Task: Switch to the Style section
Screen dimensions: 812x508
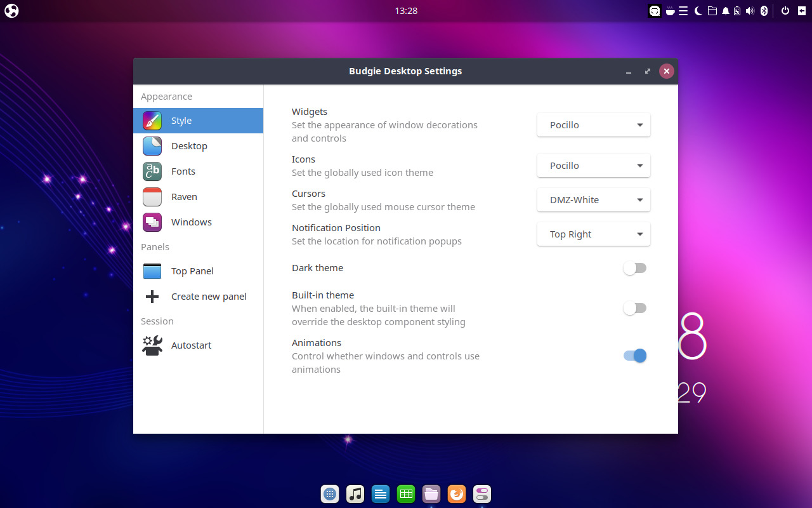Action: coord(181,121)
